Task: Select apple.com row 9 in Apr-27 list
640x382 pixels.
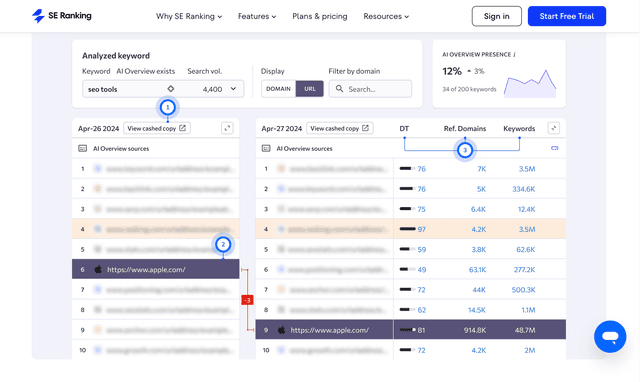Action: coord(411,330)
